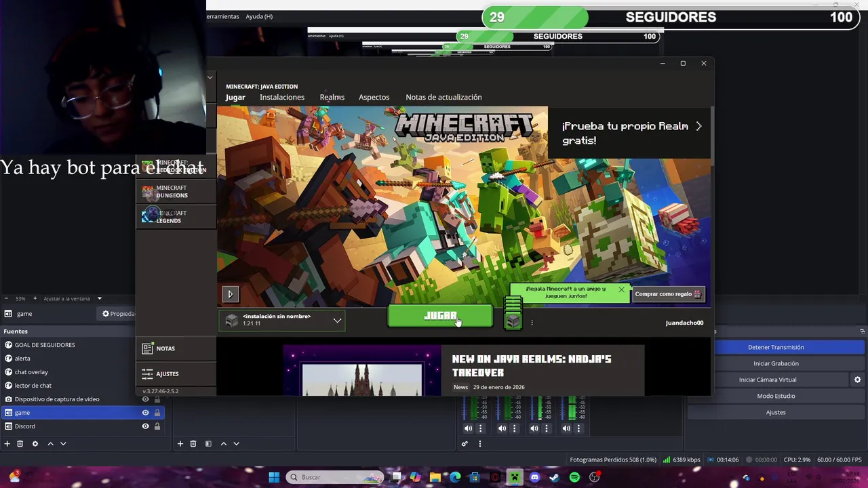Open options menu of fourth mixer channel
The width and height of the screenshot is (868, 488).
tap(578, 428)
